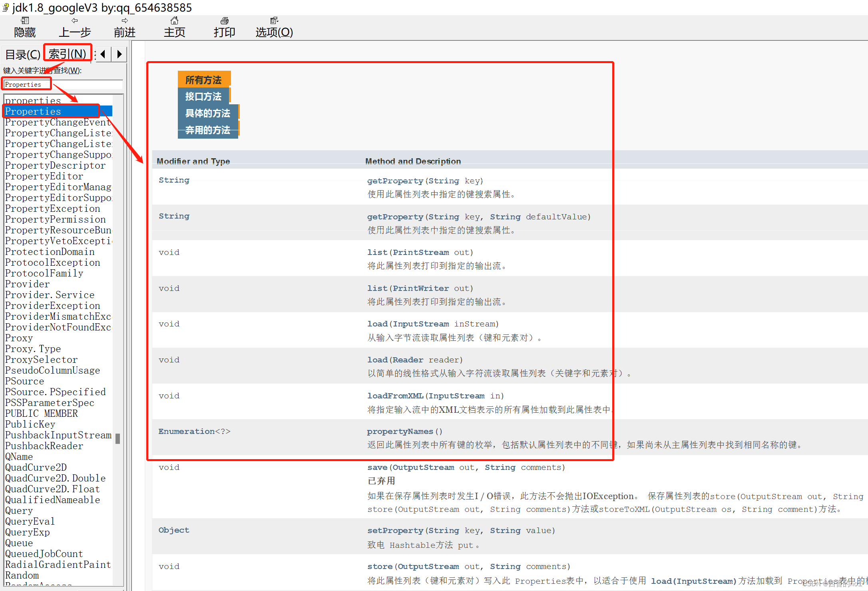Screen dimensions: 868x591
Task: Select Proxy.Type in the index list
Action: tap(33, 348)
